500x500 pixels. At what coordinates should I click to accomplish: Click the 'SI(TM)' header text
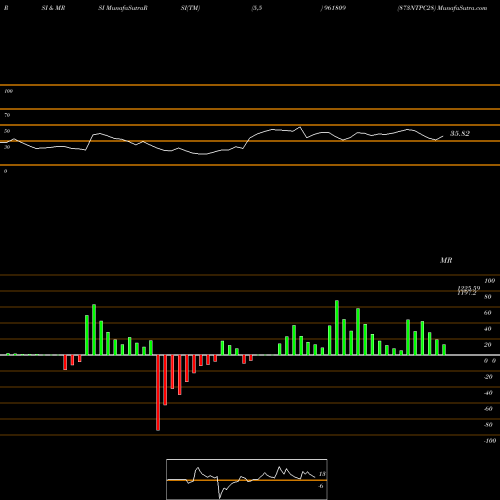pos(190,8)
